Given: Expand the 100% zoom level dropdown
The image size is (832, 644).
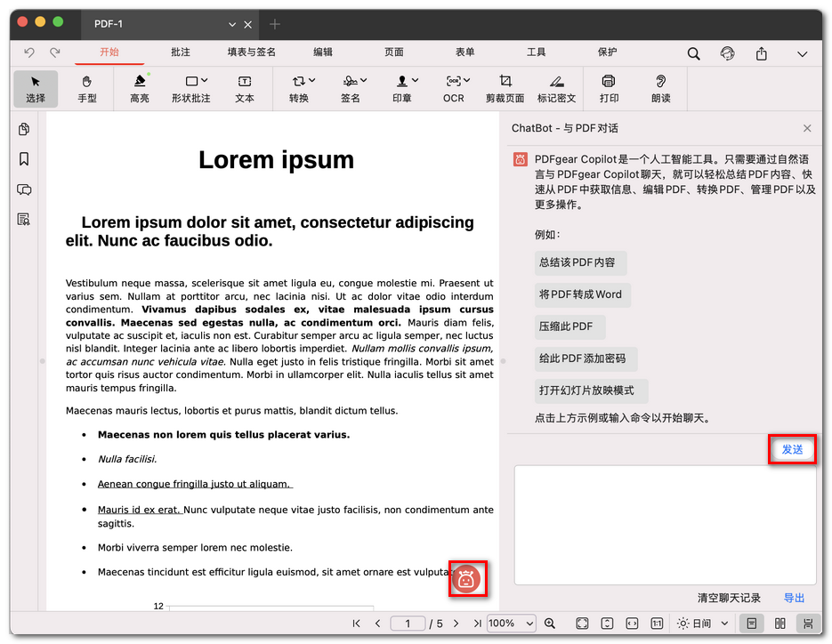Looking at the screenshot, I should click(512, 624).
